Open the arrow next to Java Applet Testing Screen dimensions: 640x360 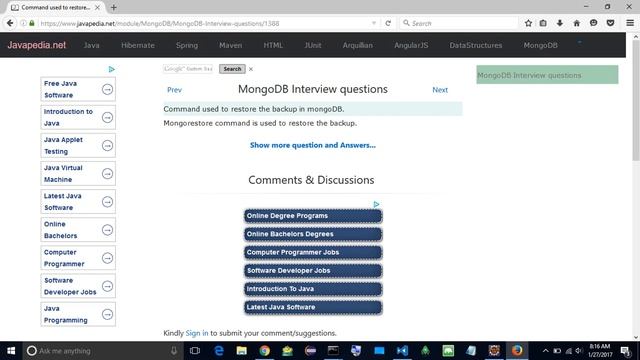(107, 145)
